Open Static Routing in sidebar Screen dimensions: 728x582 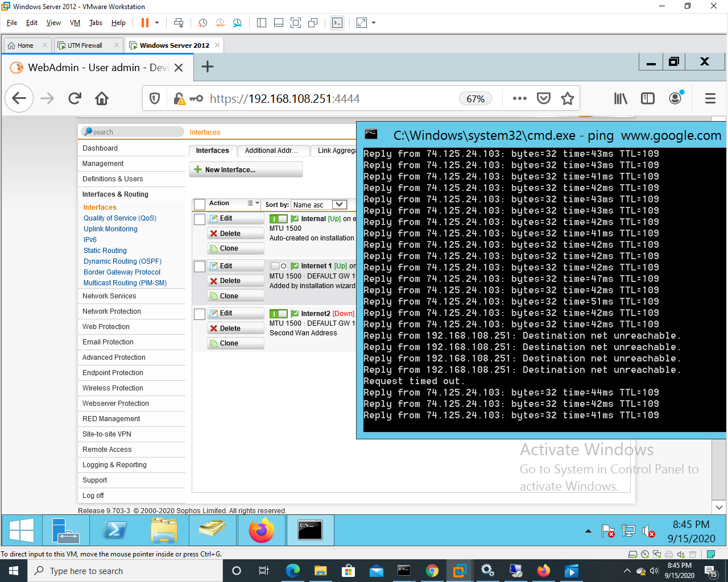[105, 251]
